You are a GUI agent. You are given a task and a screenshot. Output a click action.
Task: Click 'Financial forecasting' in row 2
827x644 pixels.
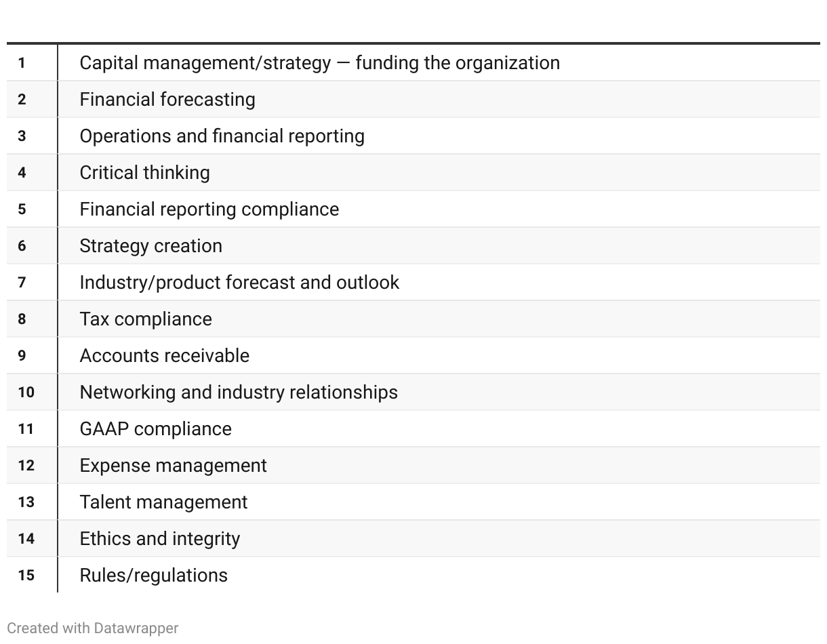[167, 100]
